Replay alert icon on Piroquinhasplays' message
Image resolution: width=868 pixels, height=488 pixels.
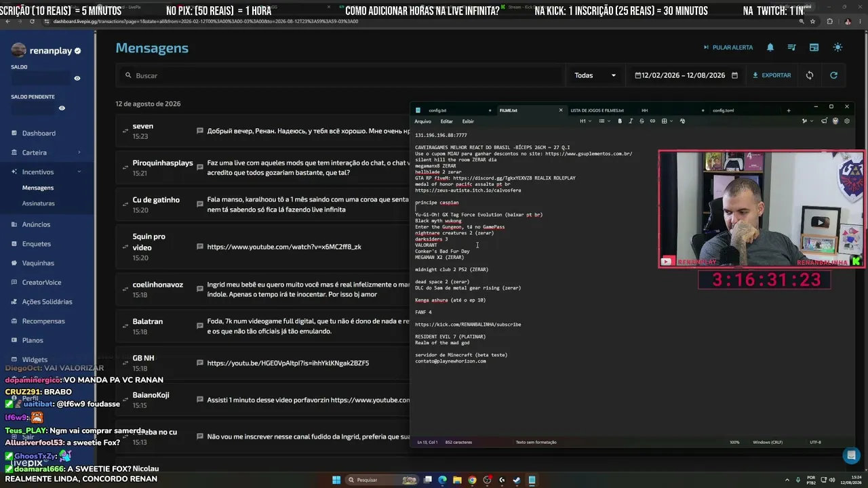point(125,168)
